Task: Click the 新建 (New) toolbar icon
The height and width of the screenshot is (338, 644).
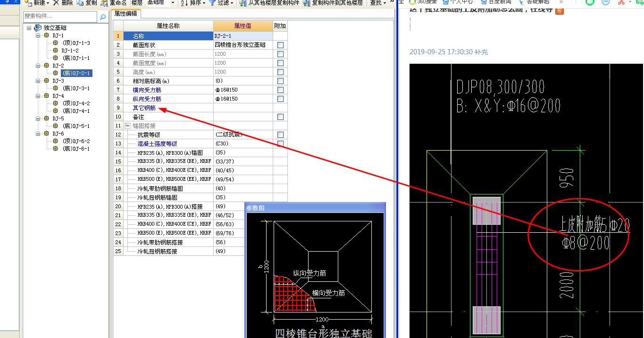Action: click(x=28, y=3)
